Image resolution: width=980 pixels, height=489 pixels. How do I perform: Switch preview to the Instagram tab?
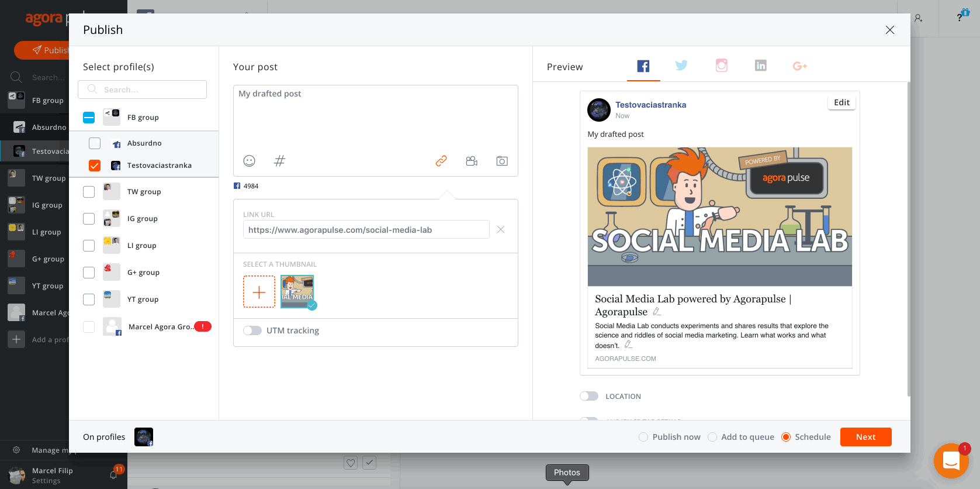point(722,66)
